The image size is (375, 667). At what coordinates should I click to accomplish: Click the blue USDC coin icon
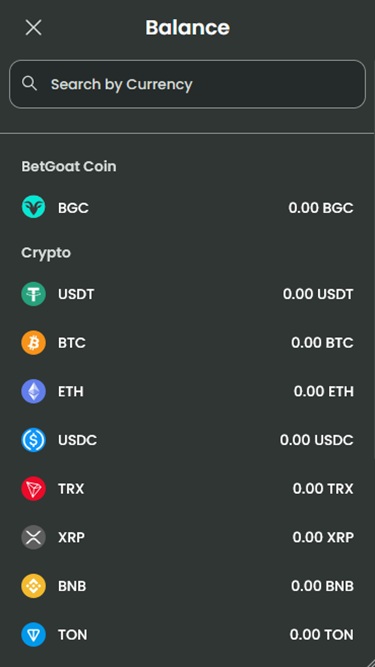coord(33,440)
